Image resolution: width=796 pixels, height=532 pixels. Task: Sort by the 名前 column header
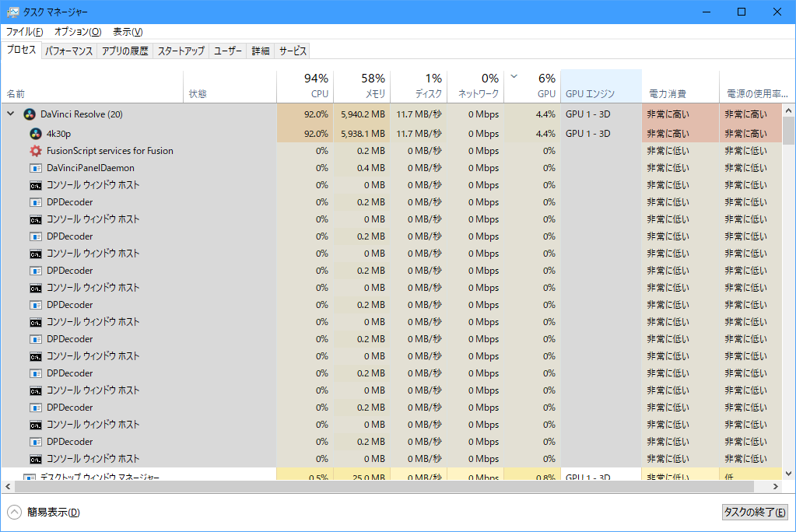[x=93, y=86]
